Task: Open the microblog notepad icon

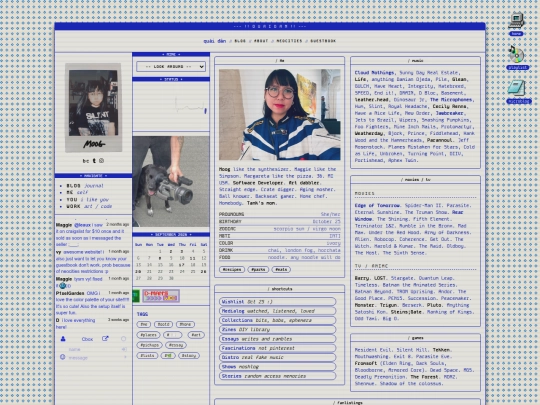Action: pos(517,88)
